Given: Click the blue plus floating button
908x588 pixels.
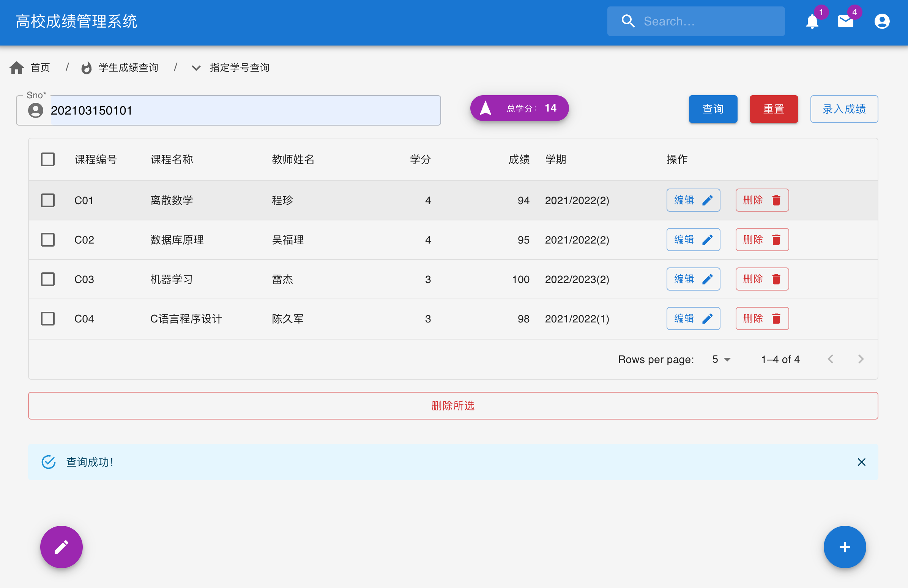Looking at the screenshot, I should click(x=844, y=546).
